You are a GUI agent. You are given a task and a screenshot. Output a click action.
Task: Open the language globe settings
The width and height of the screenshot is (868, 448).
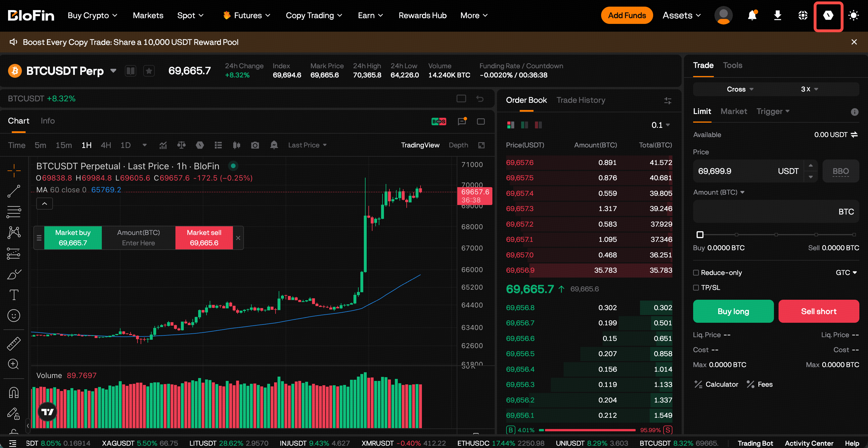tap(803, 15)
